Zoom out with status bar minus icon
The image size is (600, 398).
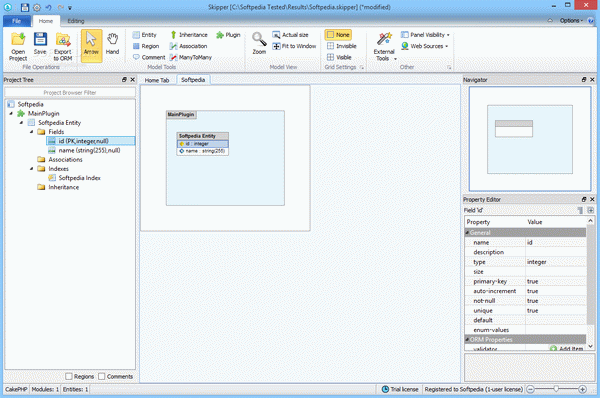tap(530, 389)
